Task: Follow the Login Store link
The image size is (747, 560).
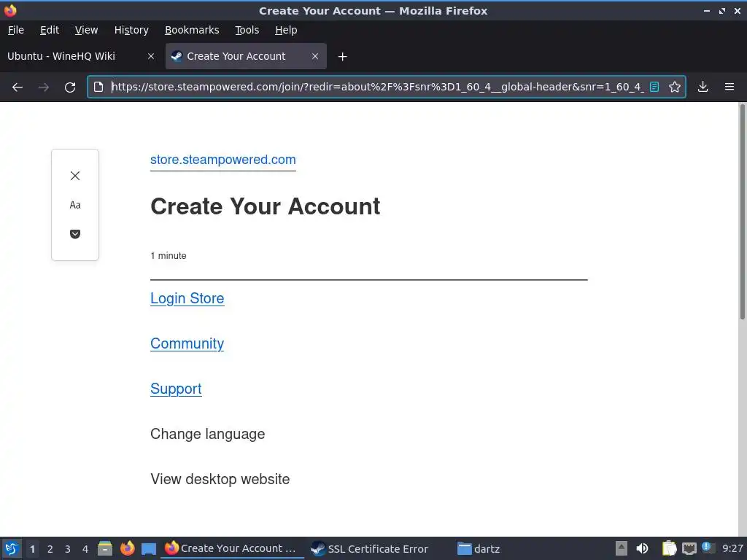Action: point(187,298)
